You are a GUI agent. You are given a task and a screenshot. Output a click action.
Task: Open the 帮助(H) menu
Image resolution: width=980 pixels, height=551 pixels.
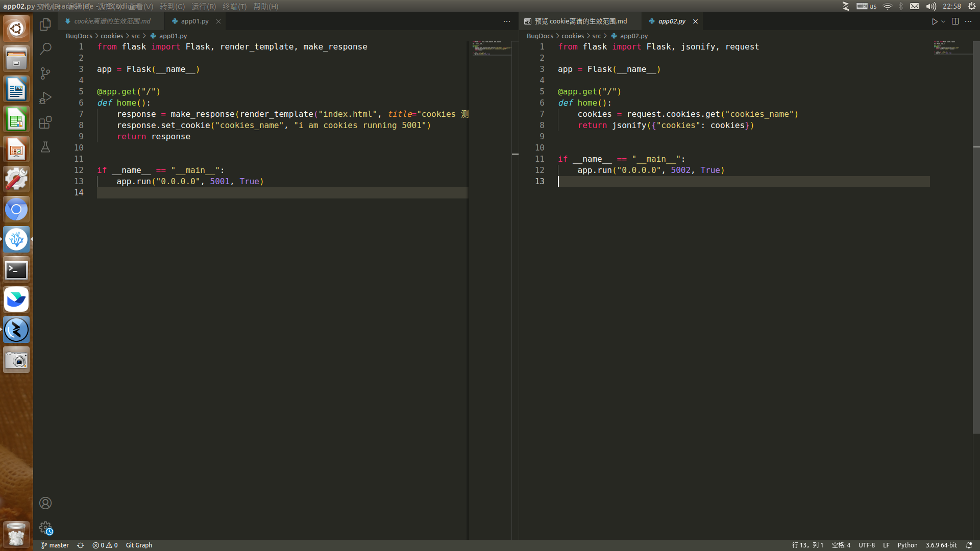tap(266, 6)
